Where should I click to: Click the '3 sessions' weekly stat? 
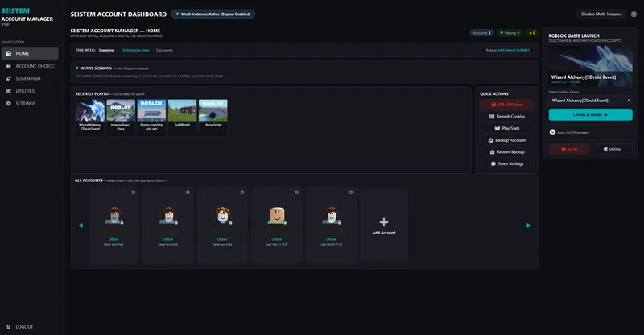106,50
